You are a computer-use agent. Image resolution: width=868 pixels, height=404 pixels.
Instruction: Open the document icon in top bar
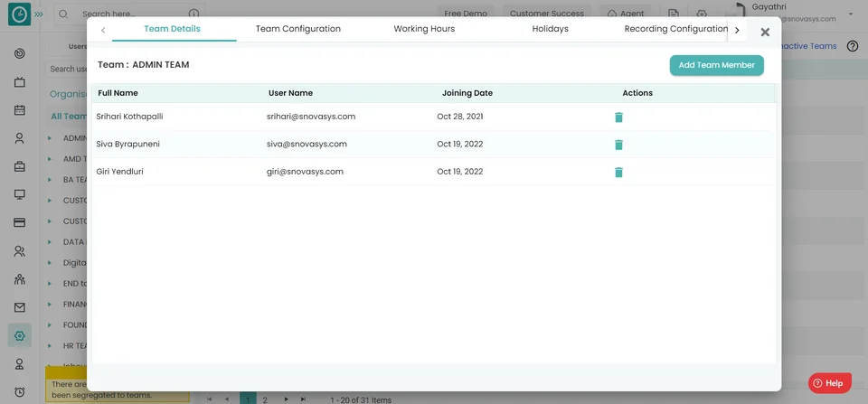pyautogui.click(x=673, y=14)
